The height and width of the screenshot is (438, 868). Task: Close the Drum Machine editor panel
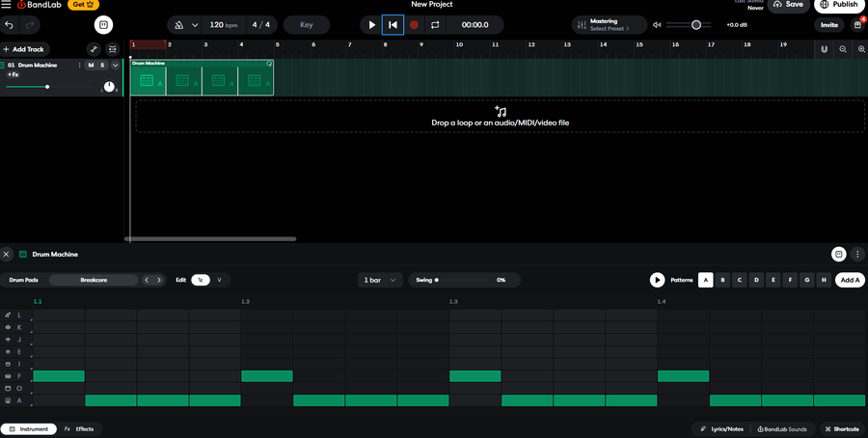[x=6, y=254]
